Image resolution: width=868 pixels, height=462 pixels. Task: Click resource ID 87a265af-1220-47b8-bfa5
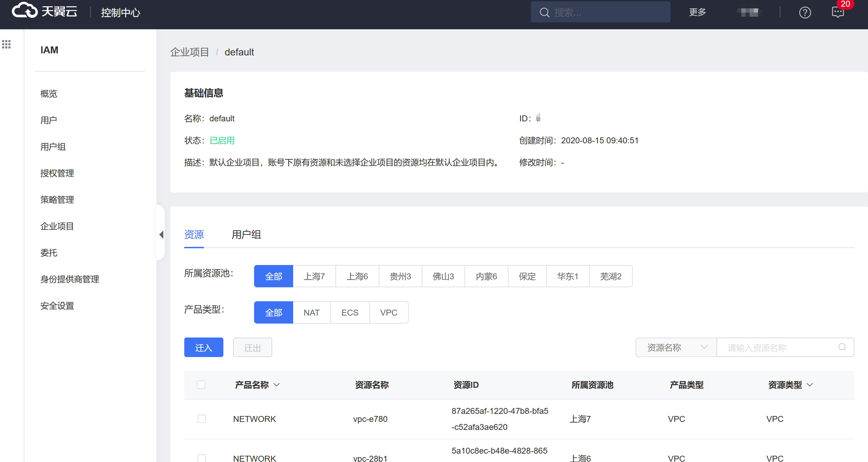[x=500, y=411]
